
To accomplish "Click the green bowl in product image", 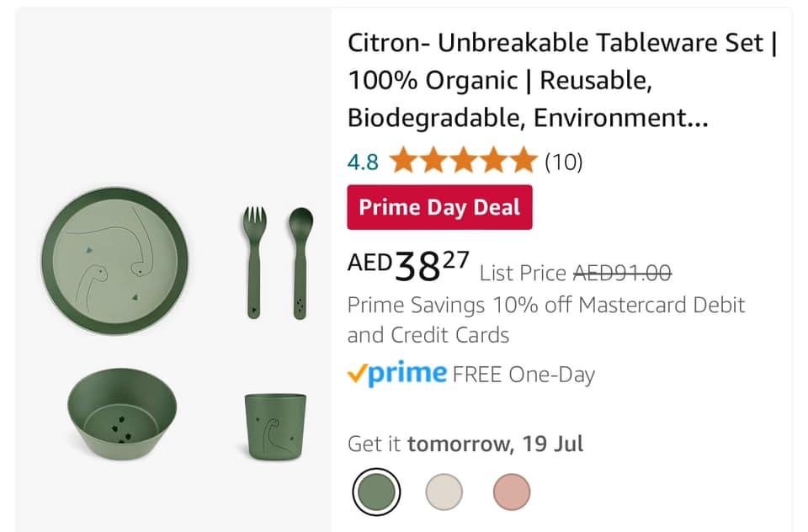I will pyautogui.click(x=122, y=412).
